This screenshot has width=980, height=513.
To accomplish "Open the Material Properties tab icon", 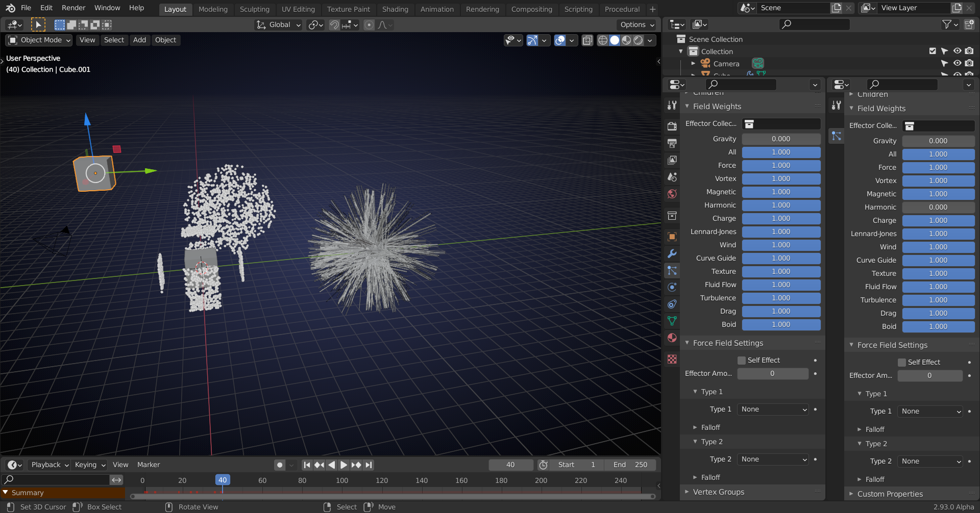I will (672, 338).
